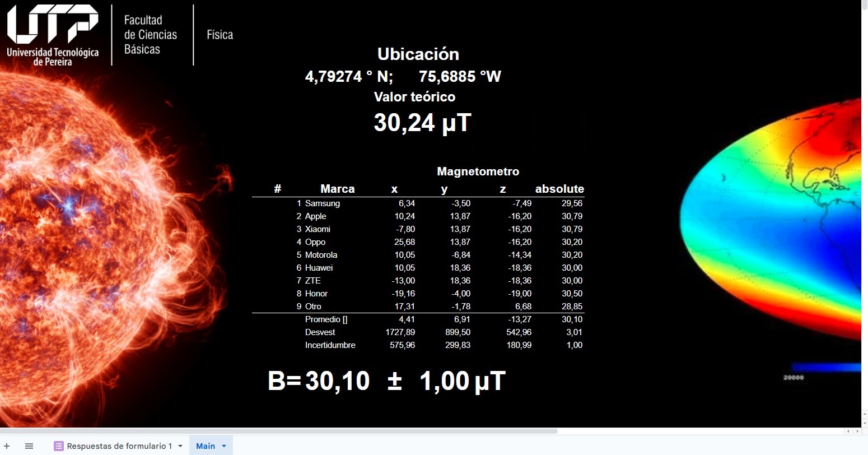
Task: Expand the Main tab options arrow
Action: coord(224,446)
